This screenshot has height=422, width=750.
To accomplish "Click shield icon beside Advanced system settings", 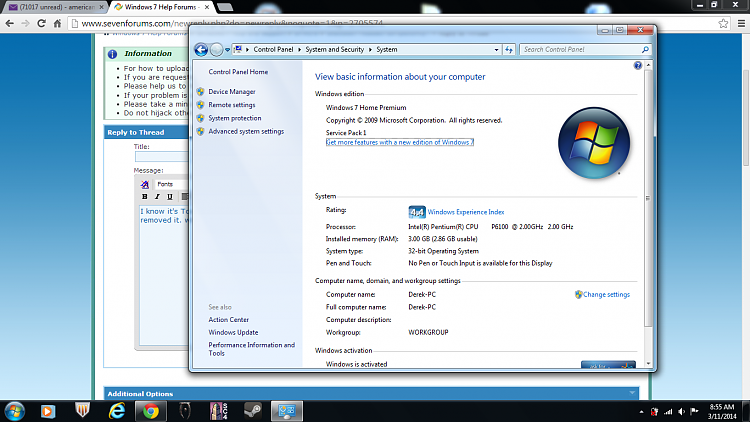I will pyautogui.click(x=200, y=131).
